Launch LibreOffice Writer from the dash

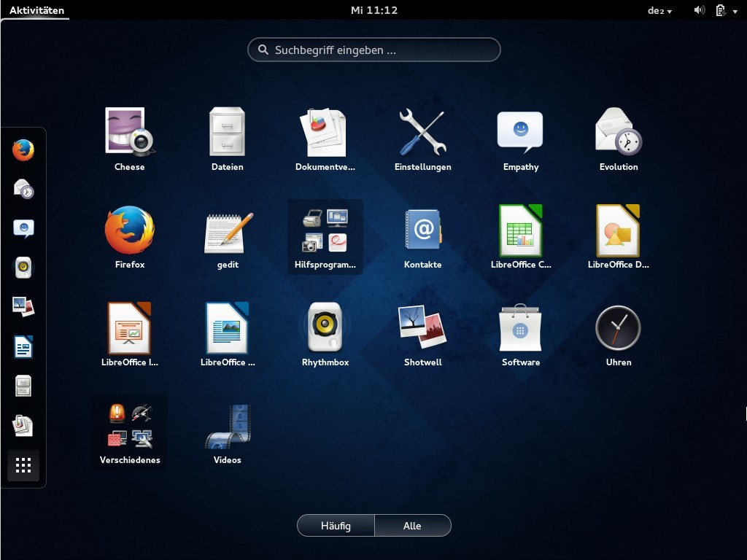[23, 346]
